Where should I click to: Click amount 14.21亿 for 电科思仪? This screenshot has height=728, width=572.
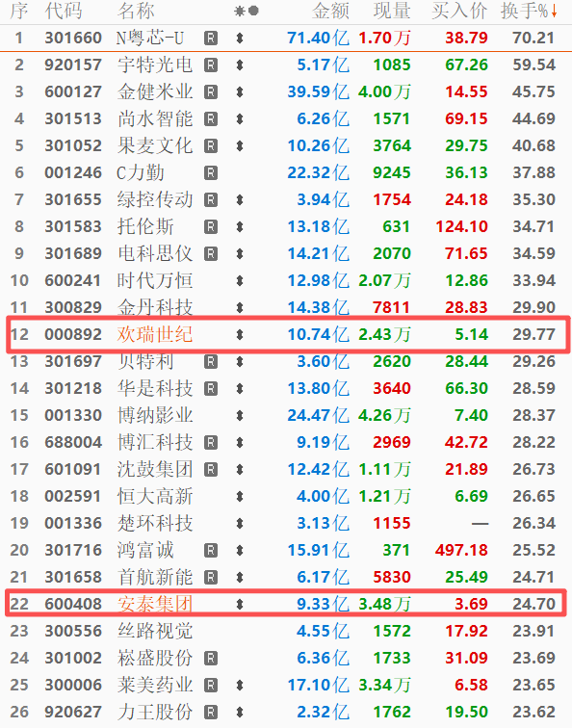pos(319,253)
